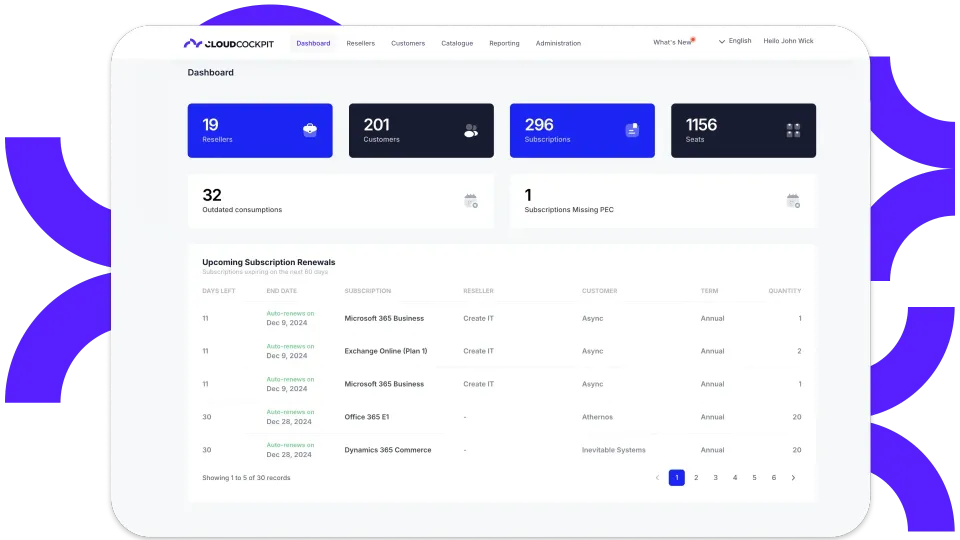Click quantity 20 in Dynamics 365 Commerce row
Viewport: 960px width, 540px height.
click(797, 450)
